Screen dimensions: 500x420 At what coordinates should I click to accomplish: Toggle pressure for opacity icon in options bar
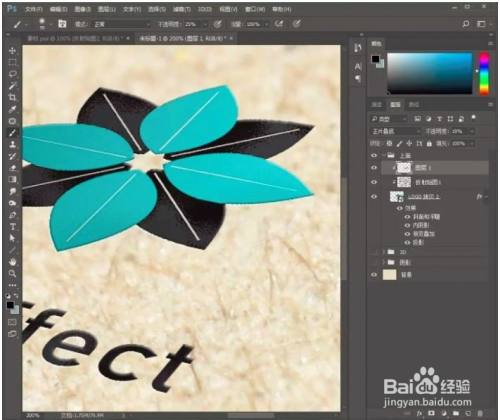click(218, 24)
